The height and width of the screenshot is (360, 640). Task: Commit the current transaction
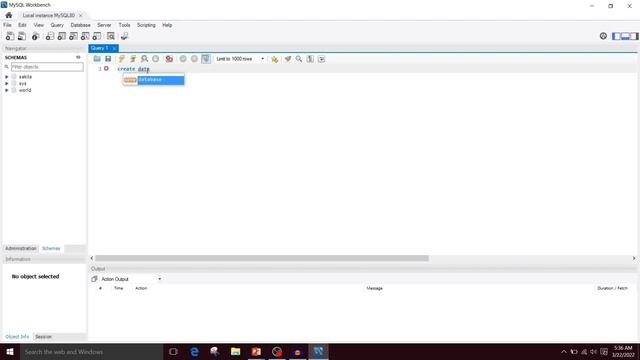click(183, 59)
